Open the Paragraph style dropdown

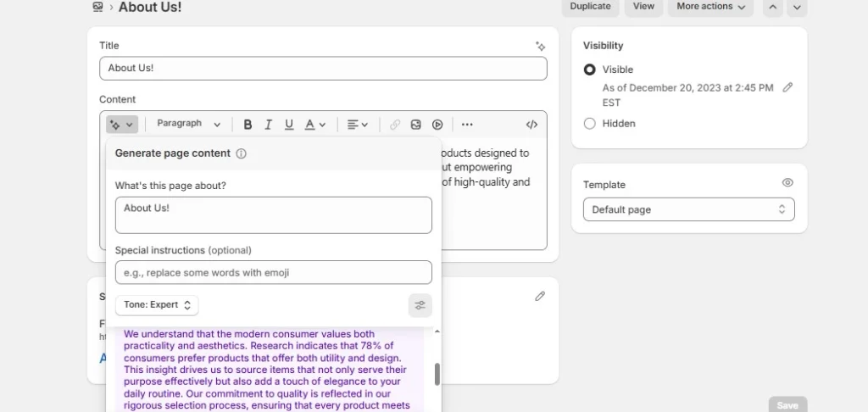[188, 124]
